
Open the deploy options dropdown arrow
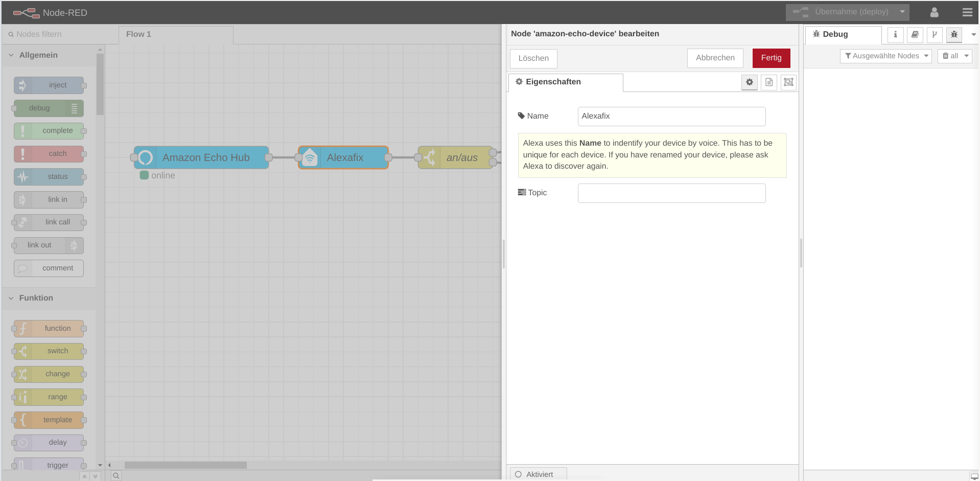(902, 12)
